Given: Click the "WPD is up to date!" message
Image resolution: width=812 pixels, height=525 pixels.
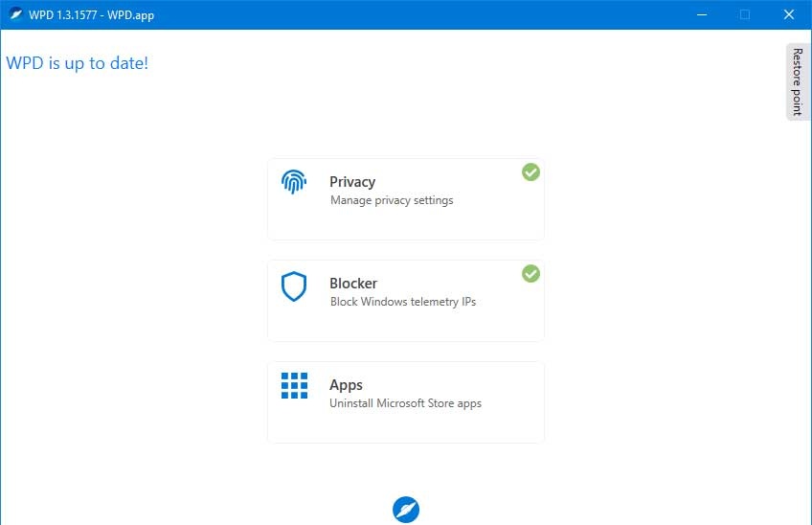Looking at the screenshot, I should click(78, 63).
